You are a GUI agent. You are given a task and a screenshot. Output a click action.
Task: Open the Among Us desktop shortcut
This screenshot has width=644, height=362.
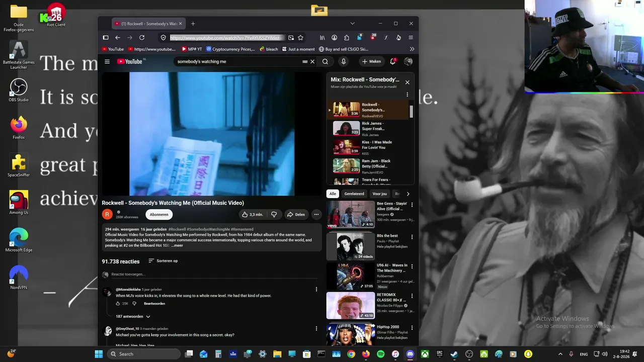(19, 203)
